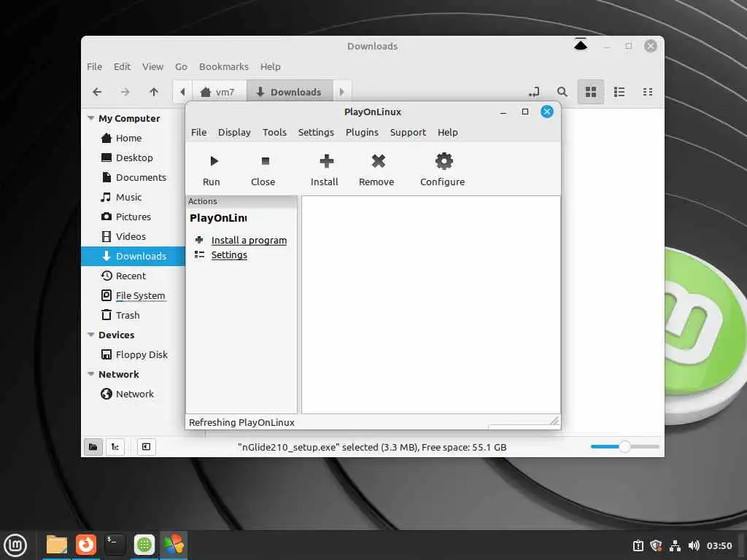747x560 pixels.
Task: Open the Settings menu in PlayOnLinux menu bar
Action: [x=316, y=133]
